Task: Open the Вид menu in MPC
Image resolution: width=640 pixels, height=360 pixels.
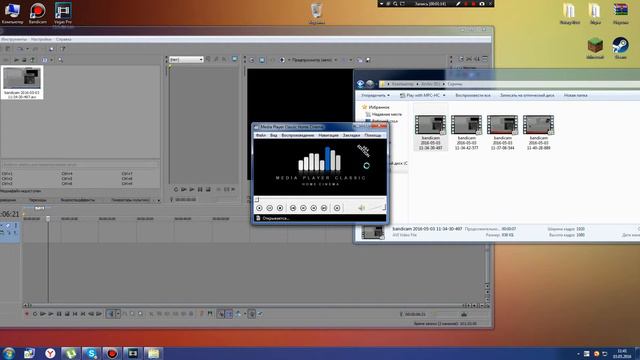Action: pos(273,135)
